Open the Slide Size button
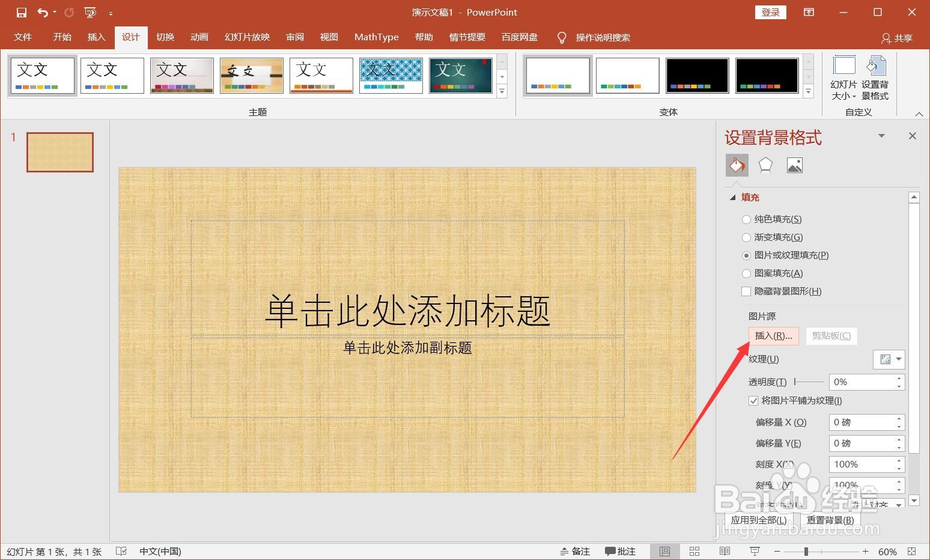This screenshot has width=930, height=560. click(x=844, y=78)
